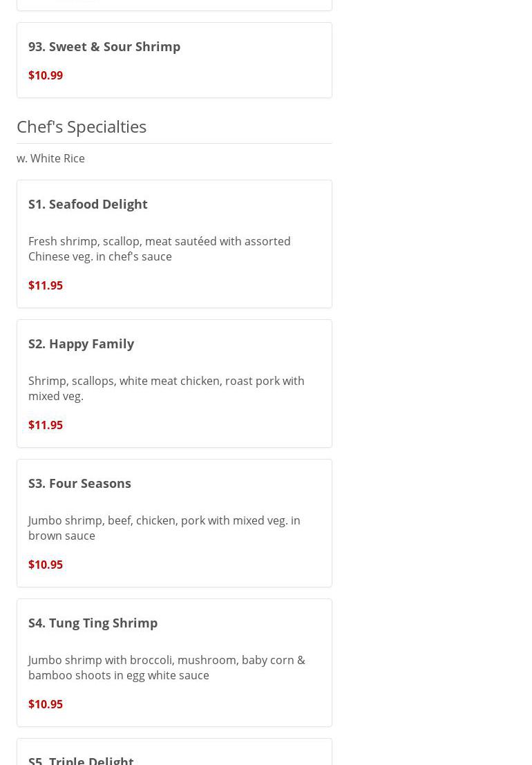532x765 pixels.
Task: Open the S1. Seafood Delight item
Action: pyautogui.click(x=88, y=204)
